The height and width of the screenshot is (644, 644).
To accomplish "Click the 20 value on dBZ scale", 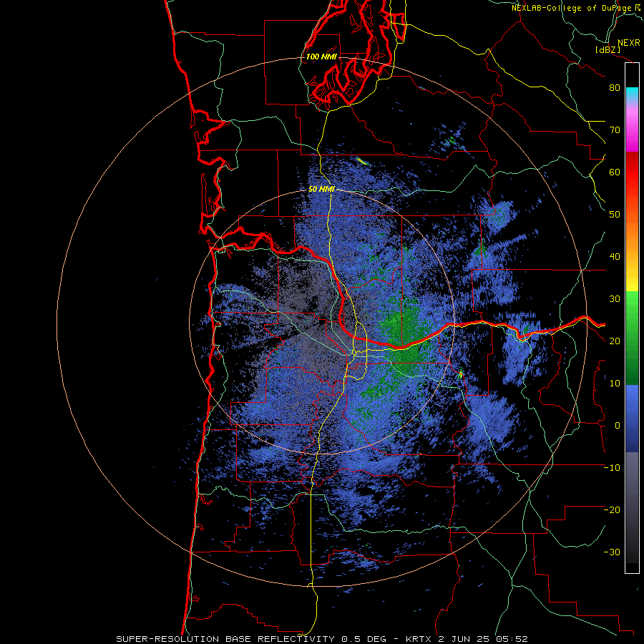I will tap(615, 341).
